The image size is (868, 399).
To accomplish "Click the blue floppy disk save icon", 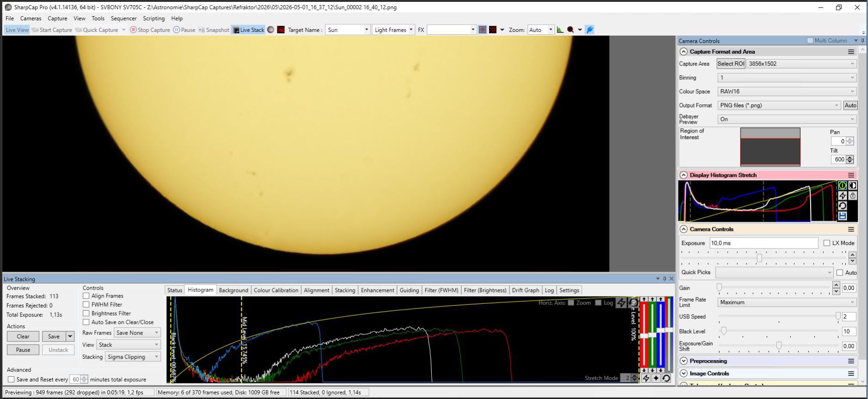I will click(843, 216).
